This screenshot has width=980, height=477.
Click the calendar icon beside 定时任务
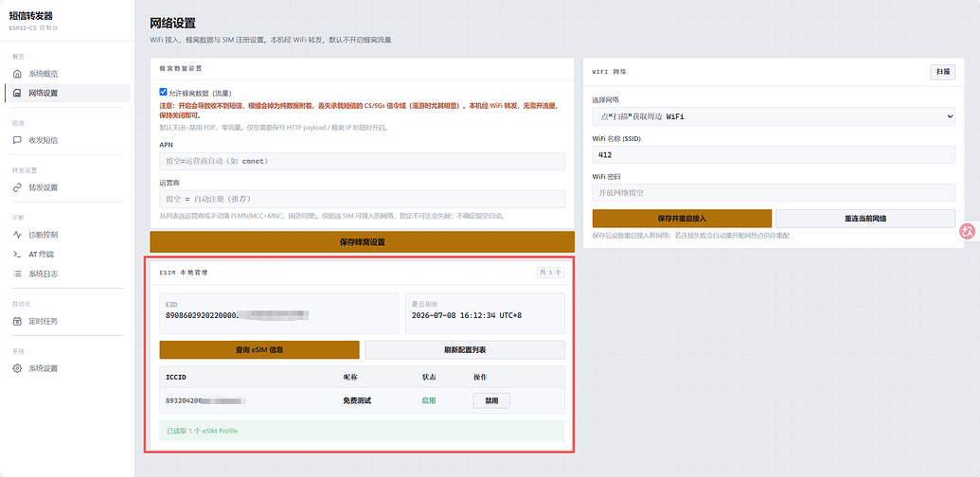(17, 321)
